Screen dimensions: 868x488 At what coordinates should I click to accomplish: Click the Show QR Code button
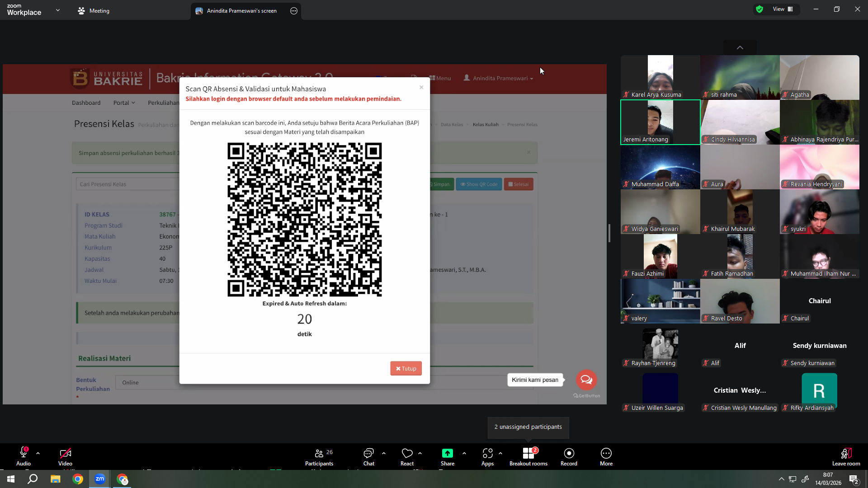click(479, 184)
